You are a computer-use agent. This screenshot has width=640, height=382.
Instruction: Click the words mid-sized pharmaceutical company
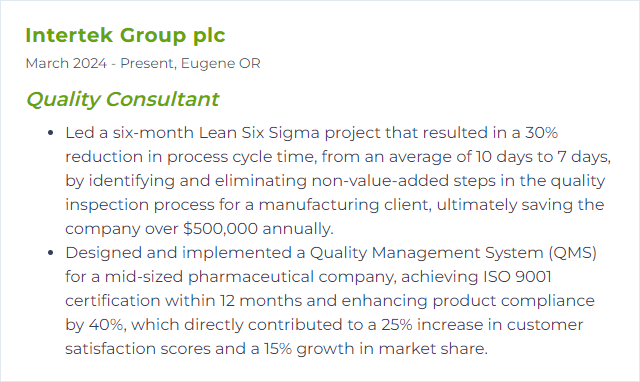(x=250, y=277)
